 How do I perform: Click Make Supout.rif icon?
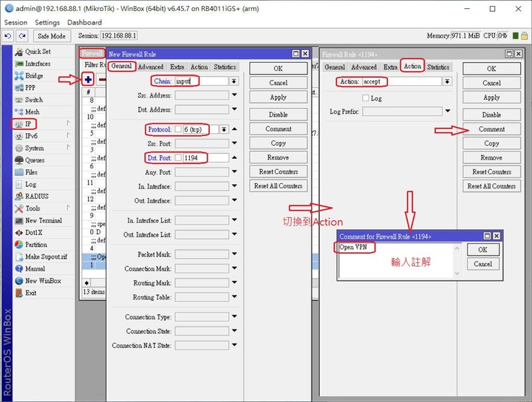18,257
